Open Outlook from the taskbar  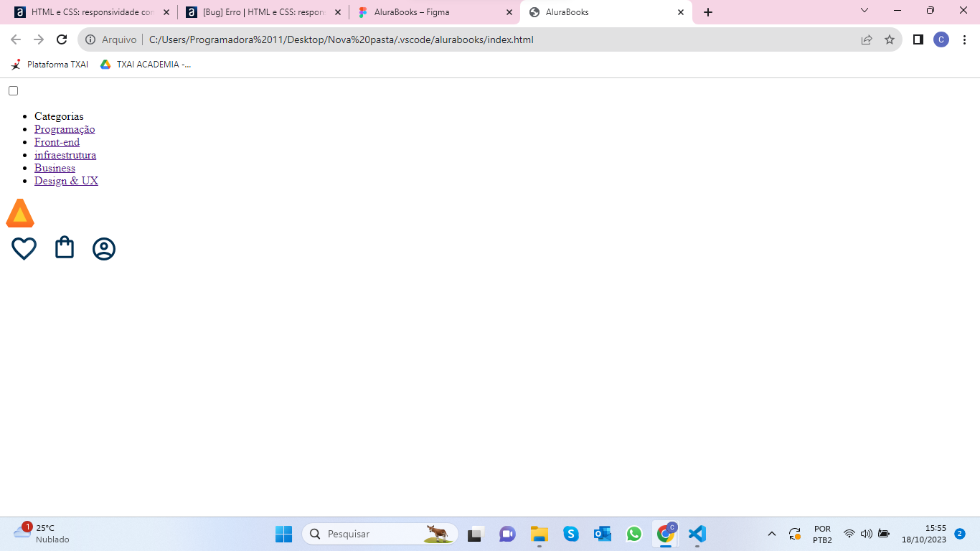[602, 534]
